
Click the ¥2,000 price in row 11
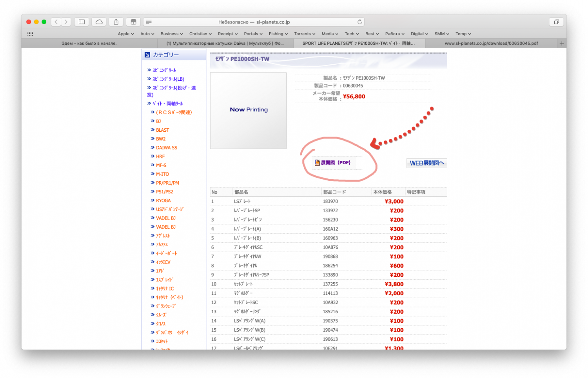click(394, 293)
